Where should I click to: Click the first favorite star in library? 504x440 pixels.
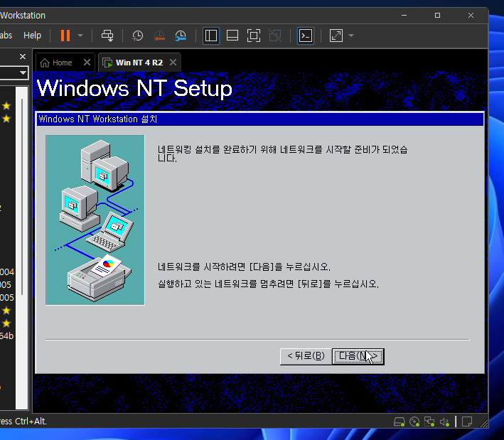coord(6,106)
